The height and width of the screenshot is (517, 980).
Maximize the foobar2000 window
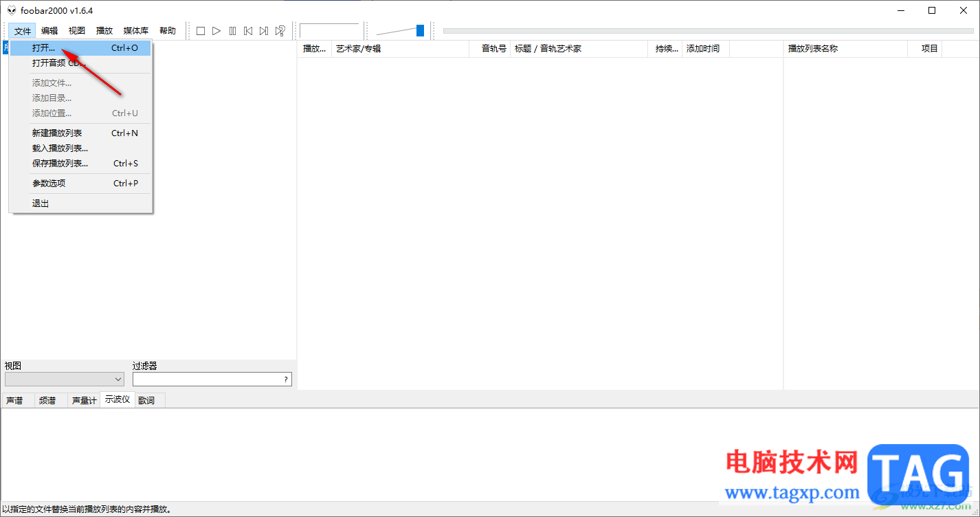[932, 10]
